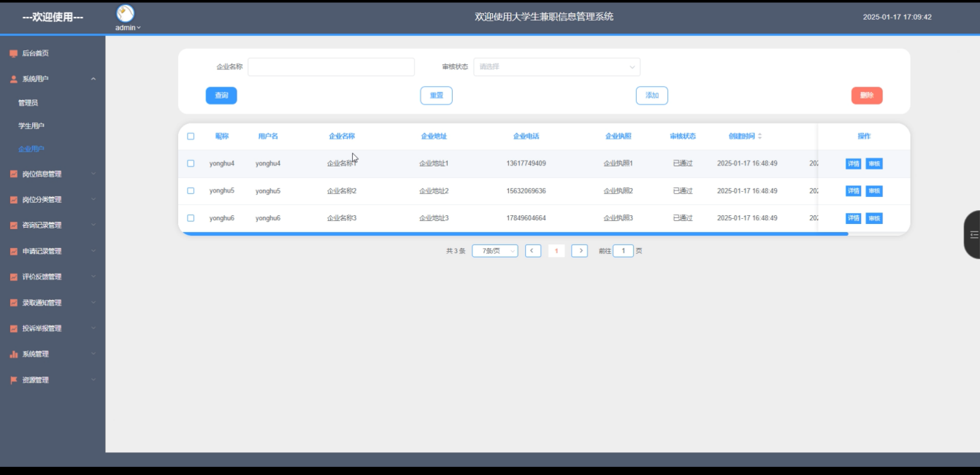The image size is (980, 475).
Task: Click the 添加 button
Action: 652,96
